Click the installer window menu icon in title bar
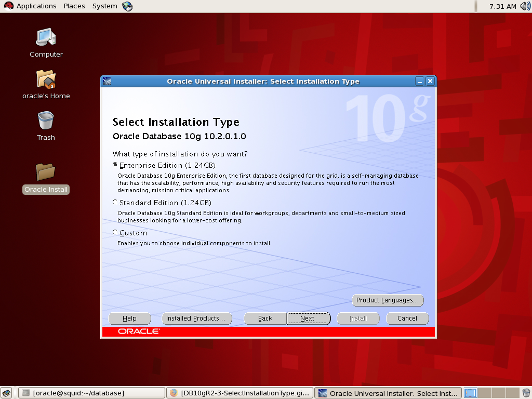 [107, 81]
